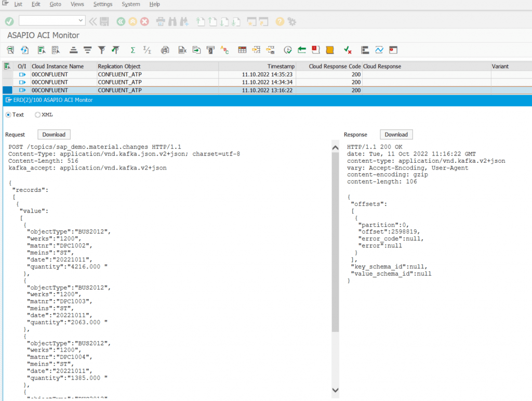Click the red Cancel circle icon
Viewport: 532px width, 401px height.
(145, 21)
